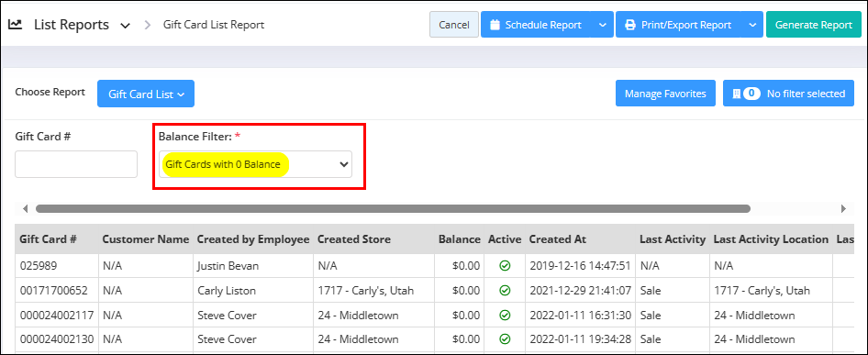The height and width of the screenshot is (355, 868).
Task: Click the Gift Card List Report breadcrumb
Action: pos(214,25)
